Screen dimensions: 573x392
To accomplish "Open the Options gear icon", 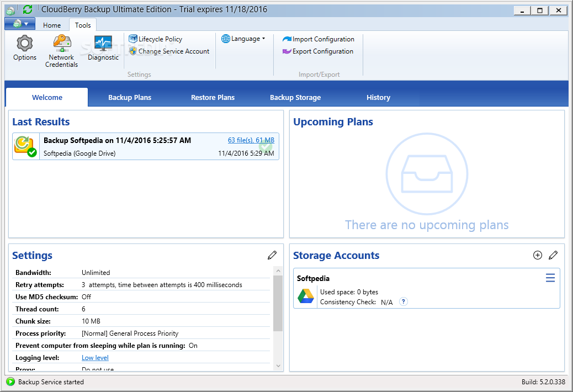I will pos(24,44).
